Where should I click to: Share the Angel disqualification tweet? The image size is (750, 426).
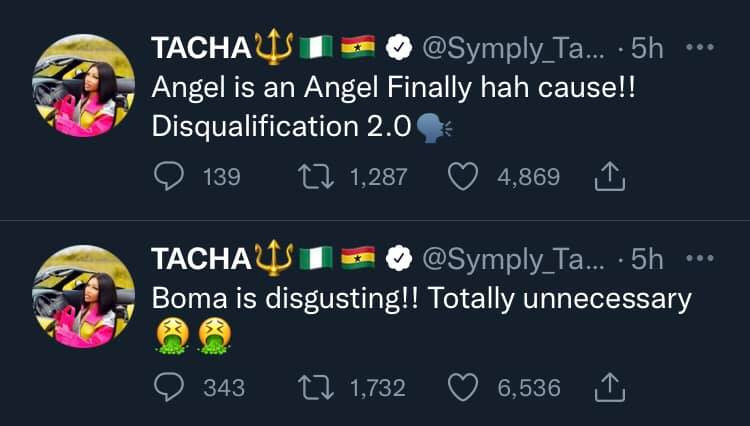pyautogui.click(x=608, y=178)
